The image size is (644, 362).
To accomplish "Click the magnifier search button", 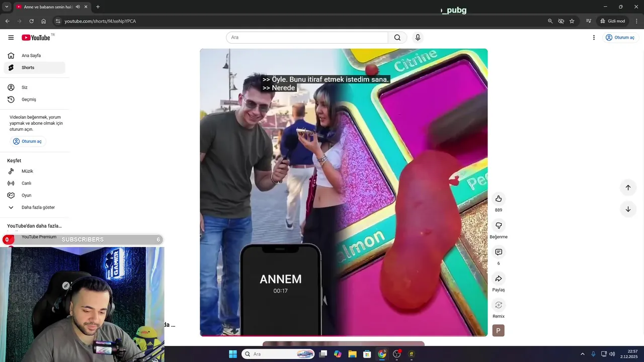I will (397, 38).
